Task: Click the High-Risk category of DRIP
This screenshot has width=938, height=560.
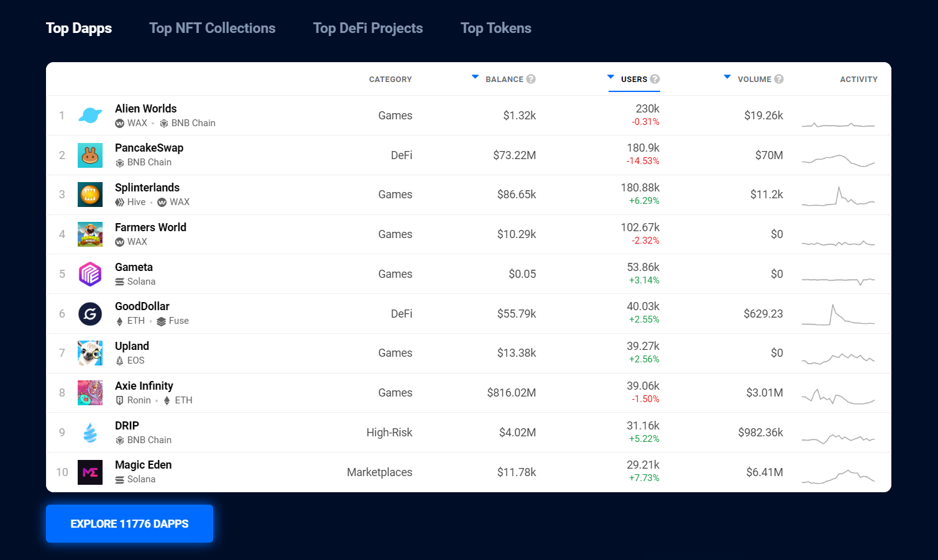Action: (x=389, y=433)
